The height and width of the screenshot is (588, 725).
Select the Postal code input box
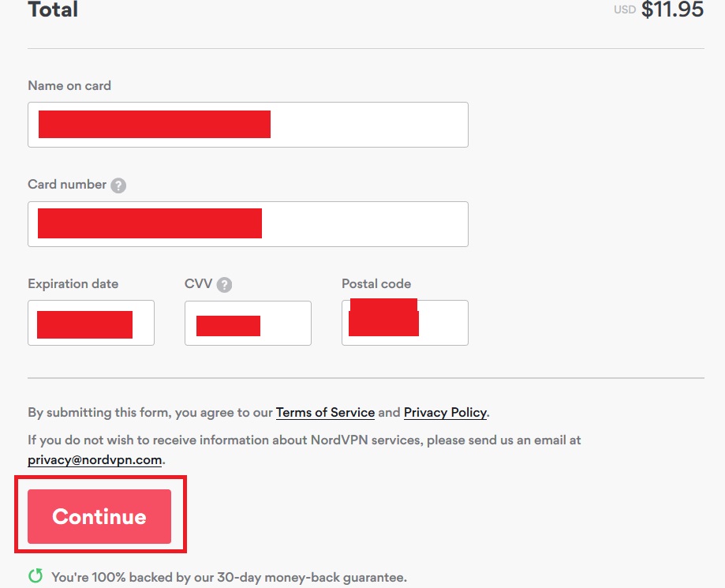coord(405,323)
